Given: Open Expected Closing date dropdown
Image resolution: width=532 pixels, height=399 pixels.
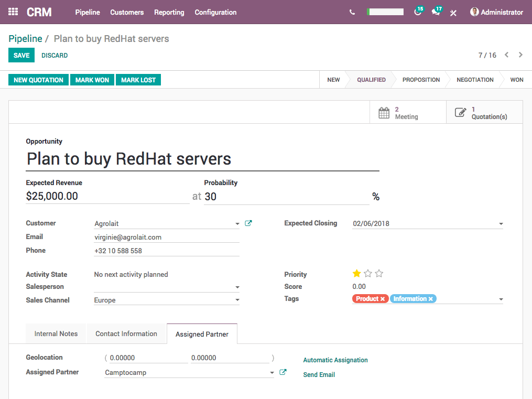Looking at the screenshot, I should point(501,224).
